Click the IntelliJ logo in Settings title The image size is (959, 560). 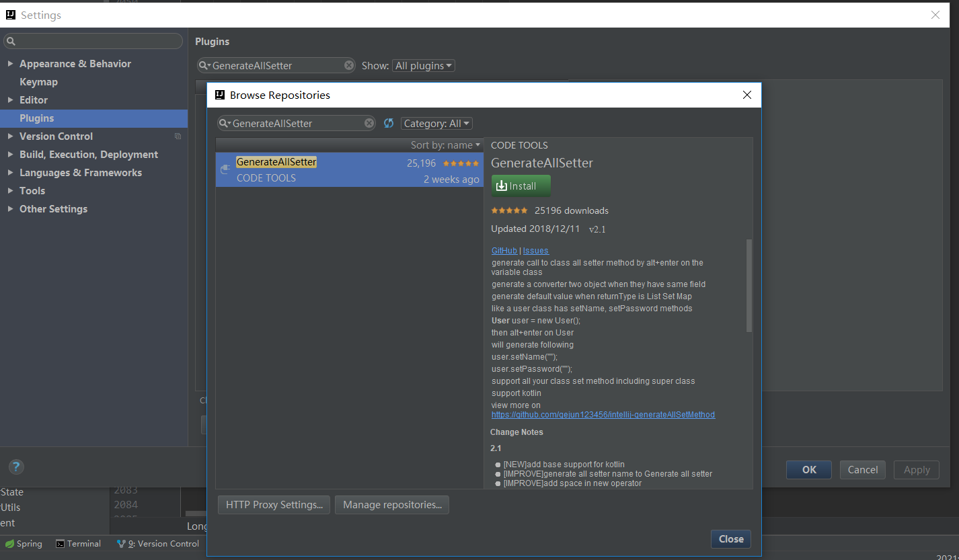(x=11, y=15)
